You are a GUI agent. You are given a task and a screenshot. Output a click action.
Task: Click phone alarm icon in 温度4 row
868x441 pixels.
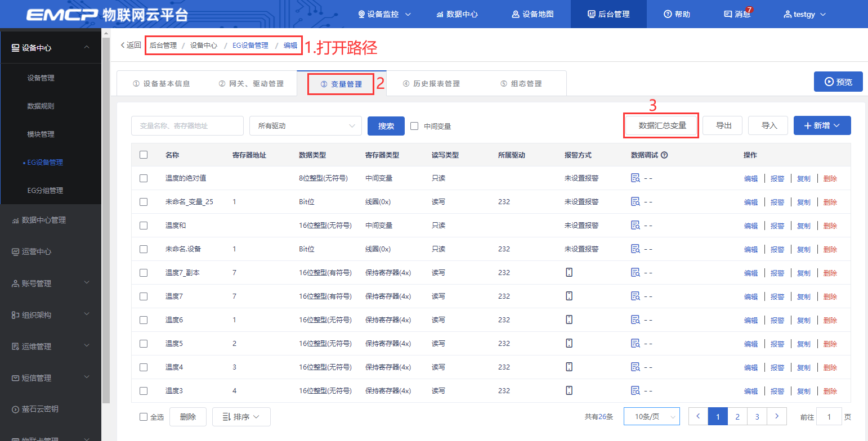point(569,367)
